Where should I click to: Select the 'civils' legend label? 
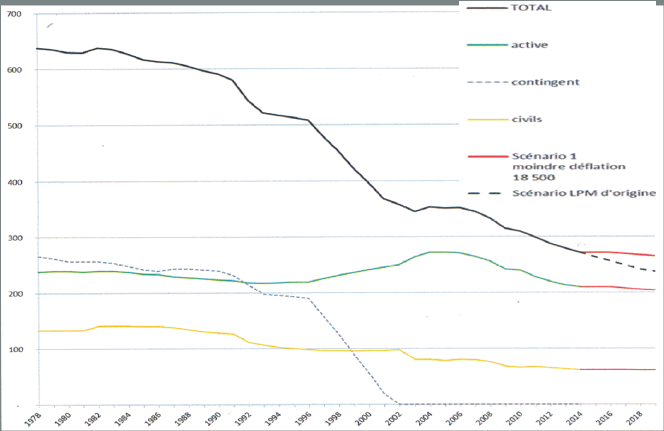(x=527, y=119)
